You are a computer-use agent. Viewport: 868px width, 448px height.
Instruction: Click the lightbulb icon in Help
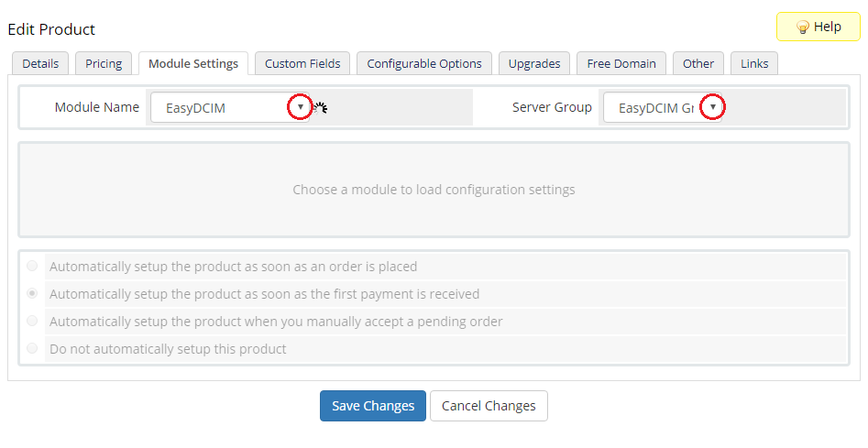(802, 27)
